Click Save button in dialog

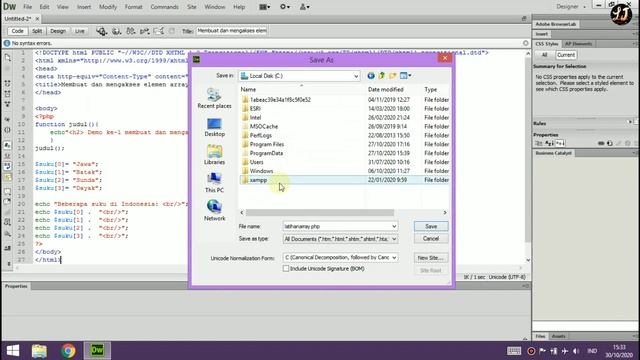(x=431, y=226)
